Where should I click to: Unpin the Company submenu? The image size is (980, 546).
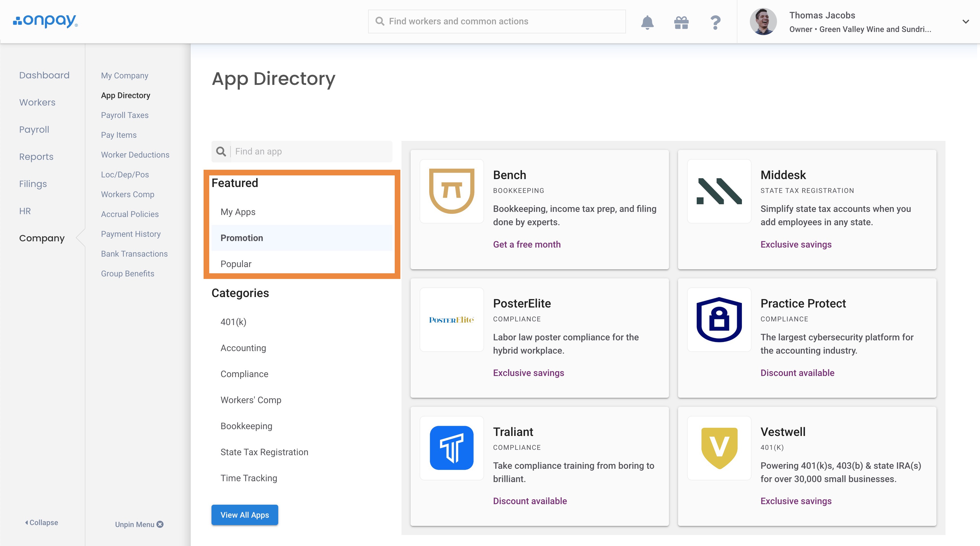[139, 524]
